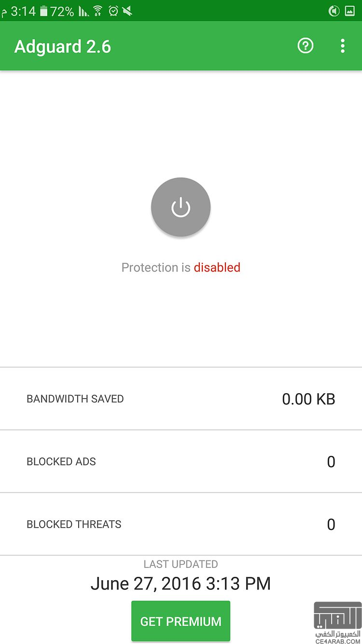Image resolution: width=362 pixels, height=644 pixels.
Task: Open the three-dot overflow menu
Action: [x=343, y=46]
